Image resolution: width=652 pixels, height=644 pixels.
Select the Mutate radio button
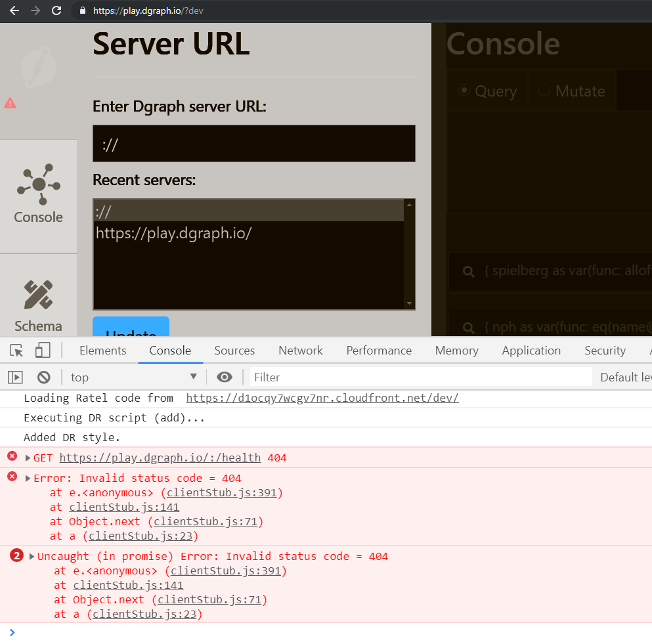tap(544, 90)
